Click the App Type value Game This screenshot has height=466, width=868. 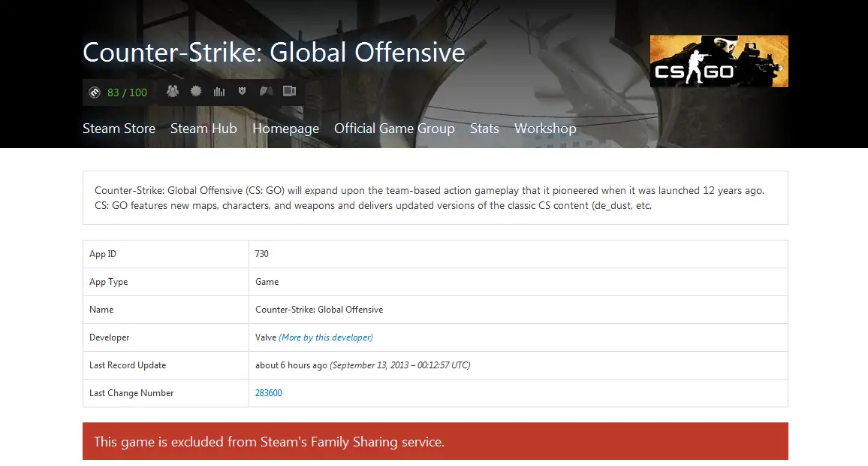click(267, 282)
